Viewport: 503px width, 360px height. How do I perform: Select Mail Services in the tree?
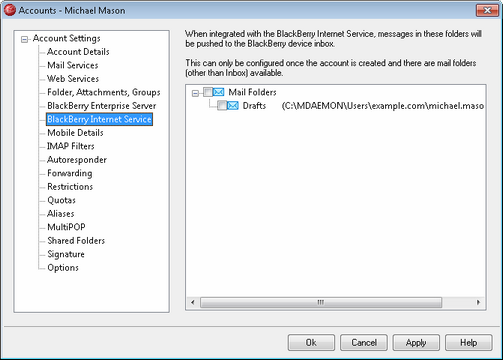73,65
